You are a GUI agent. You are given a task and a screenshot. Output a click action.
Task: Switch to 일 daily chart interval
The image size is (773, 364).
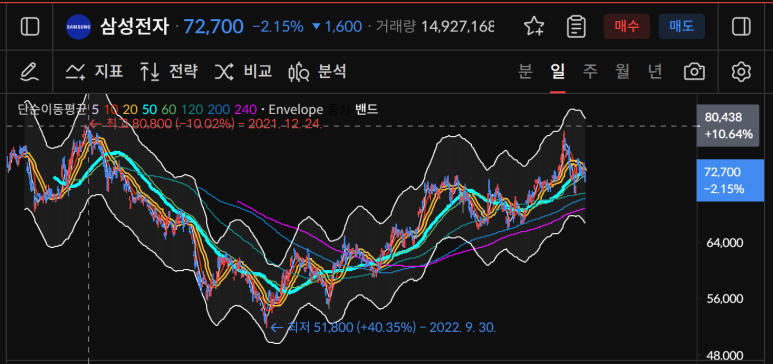558,72
